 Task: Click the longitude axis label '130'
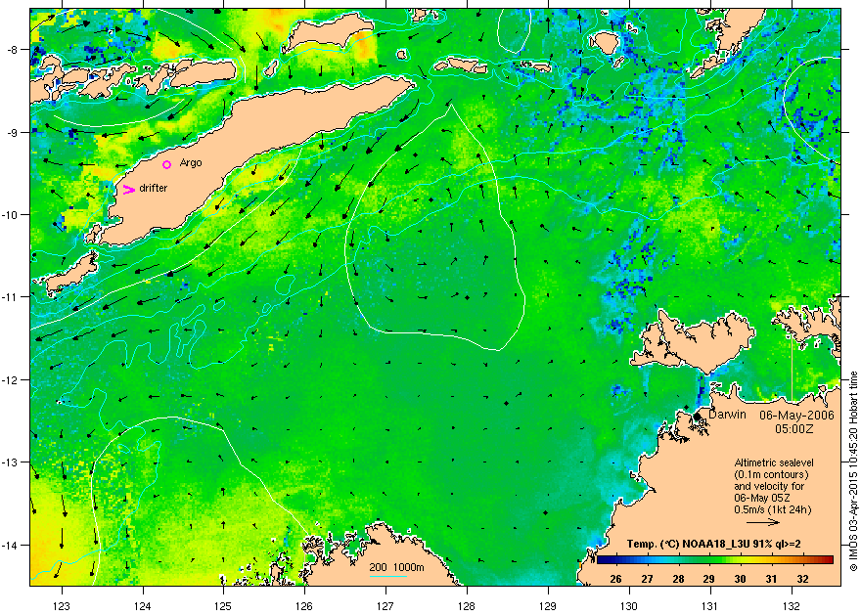(x=629, y=606)
